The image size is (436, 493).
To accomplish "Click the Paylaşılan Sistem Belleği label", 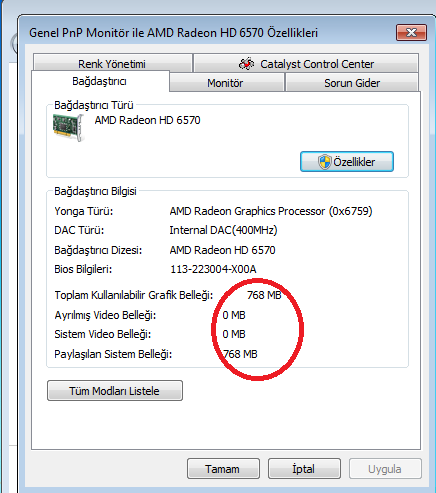I will click(113, 354).
